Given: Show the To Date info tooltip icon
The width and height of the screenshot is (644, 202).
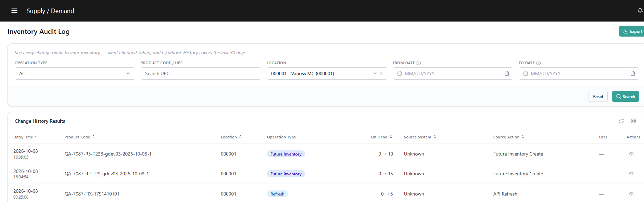Looking at the screenshot, I should (539, 63).
